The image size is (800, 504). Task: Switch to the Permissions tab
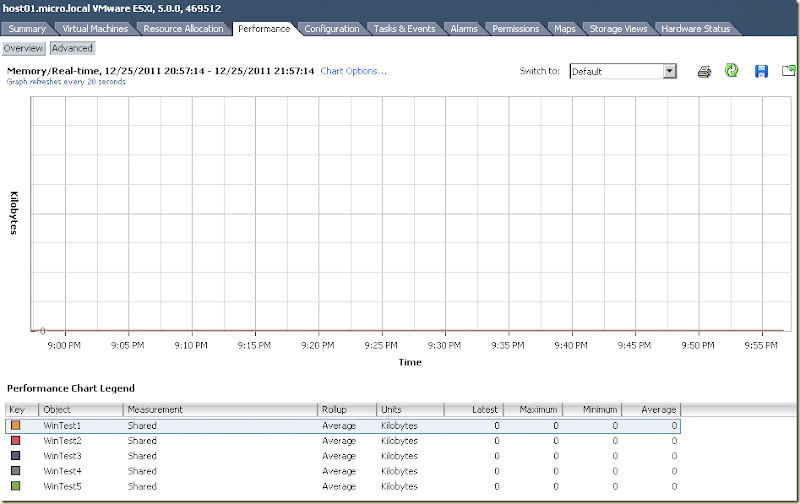click(x=515, y=29)
